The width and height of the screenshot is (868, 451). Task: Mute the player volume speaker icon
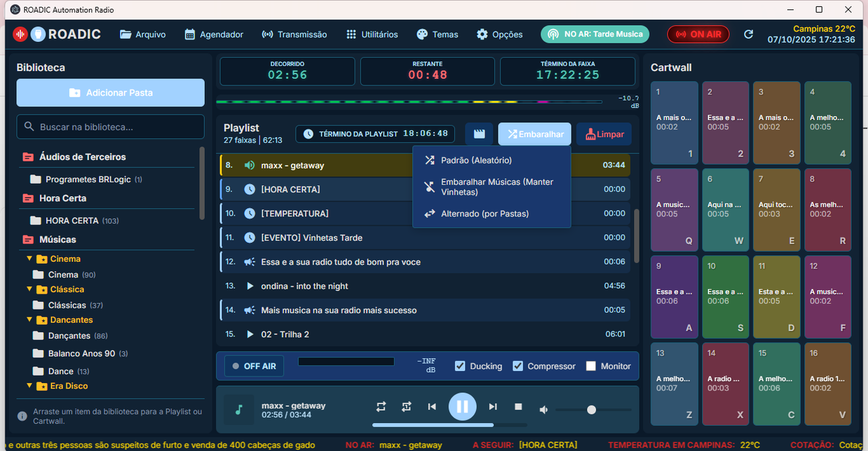[543, 410]
